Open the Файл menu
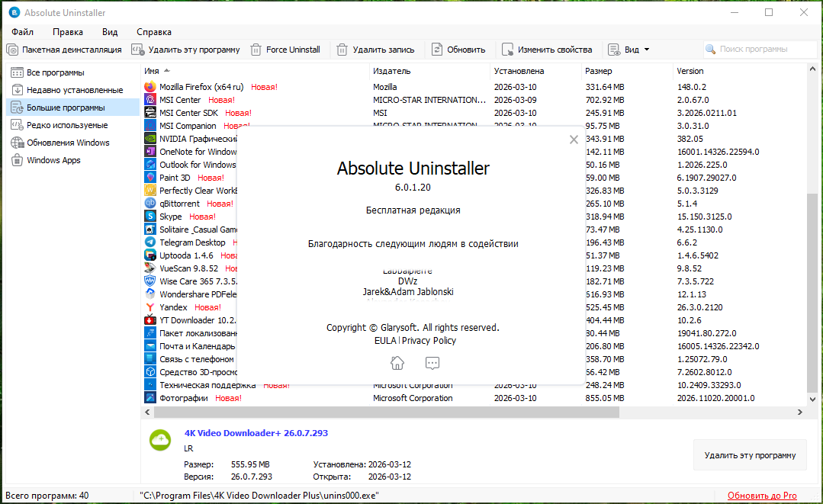 click(x=22, y=32)
